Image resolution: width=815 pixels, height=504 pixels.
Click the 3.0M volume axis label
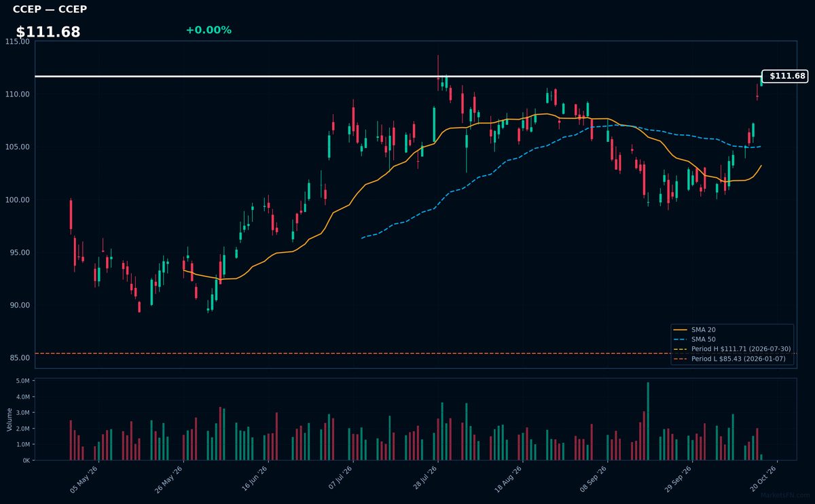pyautogui.click(x=22, y=413)
